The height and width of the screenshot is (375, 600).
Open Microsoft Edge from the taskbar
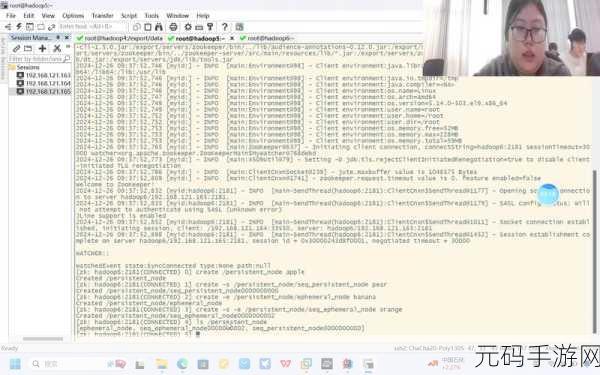pos(182,364)
